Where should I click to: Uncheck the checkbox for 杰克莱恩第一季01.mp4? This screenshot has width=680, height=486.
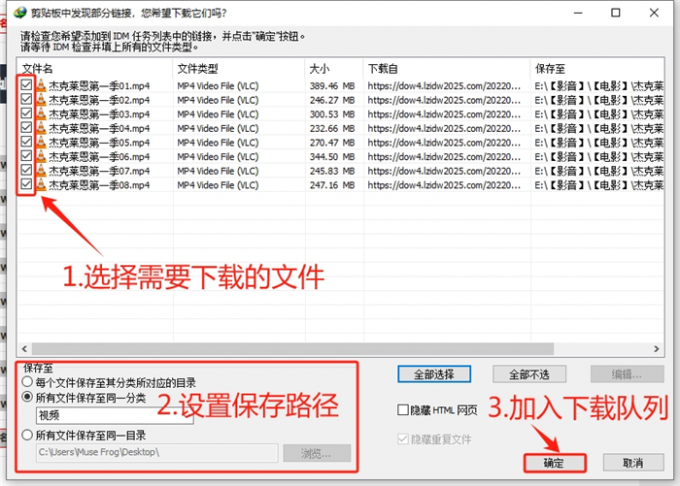[x=26, y=85]
